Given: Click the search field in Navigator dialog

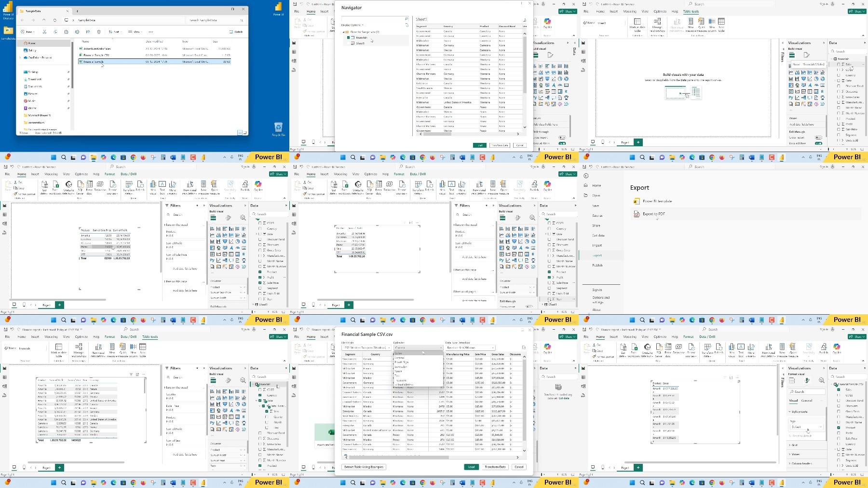Looking at the screenshot, I should point(375,19).
